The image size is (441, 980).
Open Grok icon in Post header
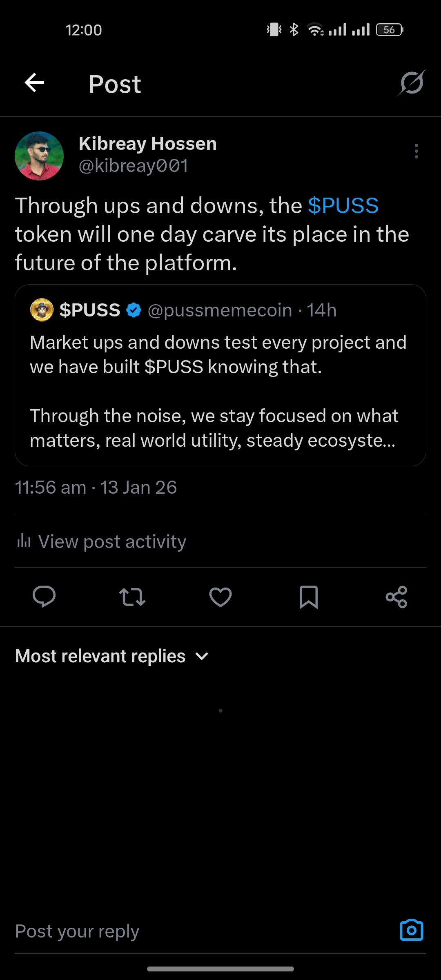pyautogui.click(x=412, y=83)
